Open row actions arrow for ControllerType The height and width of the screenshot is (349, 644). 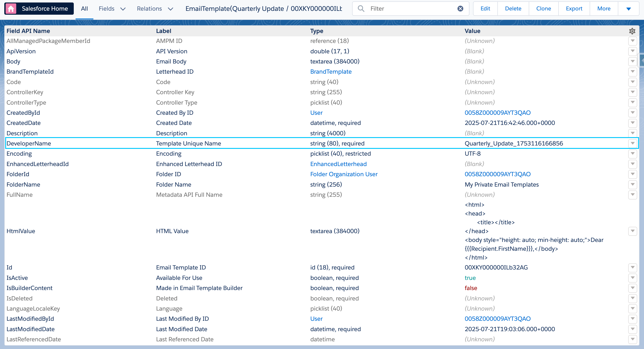pos(632,103)
